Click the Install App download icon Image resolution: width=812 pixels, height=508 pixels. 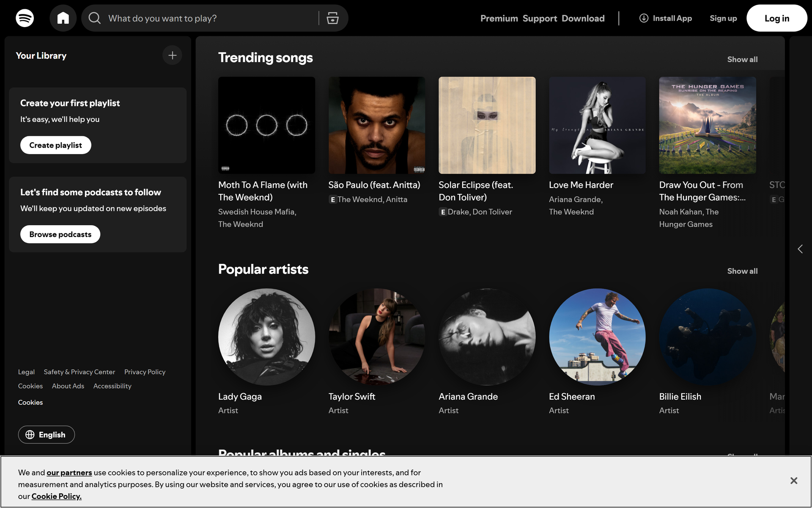coord(644,18)
